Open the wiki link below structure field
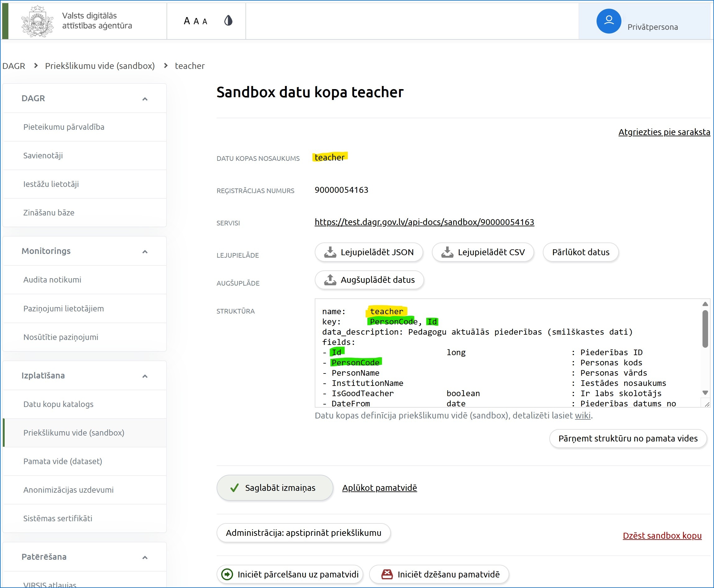 click(x=583, y=415)
